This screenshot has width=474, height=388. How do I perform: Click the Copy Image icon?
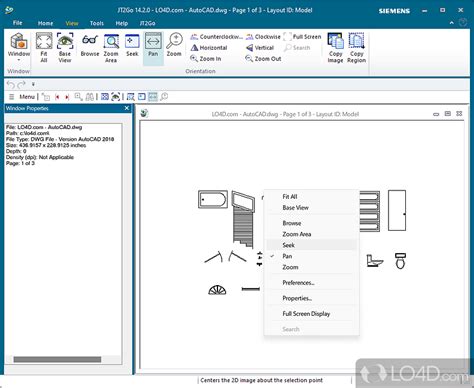tap(335, 47)
